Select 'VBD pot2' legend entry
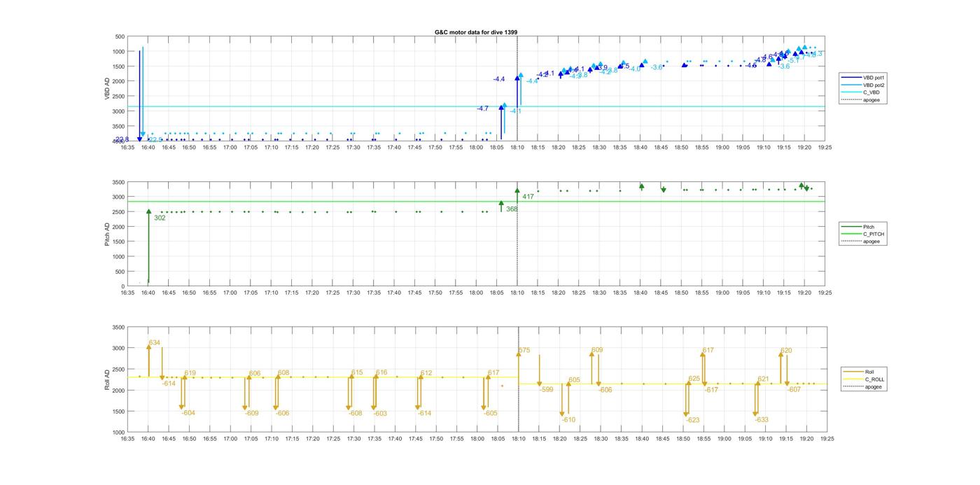The width and height of the screenshot is (980, 485). 874,85
